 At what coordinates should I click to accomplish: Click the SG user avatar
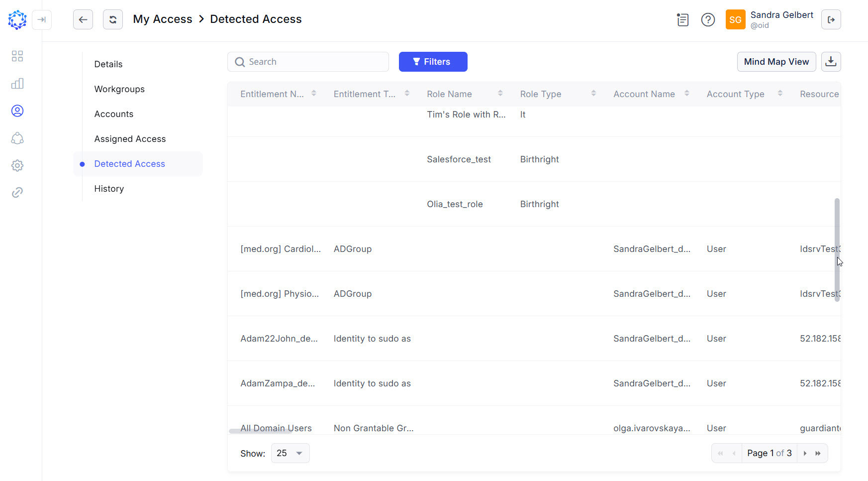point(735,20)
